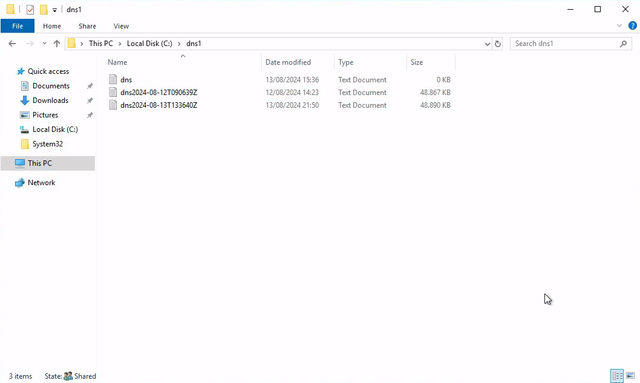Click size value '48.867 KB'
The height and width of the screenshot is (383, 640).
pyautogui.click(x=435, y=92)
